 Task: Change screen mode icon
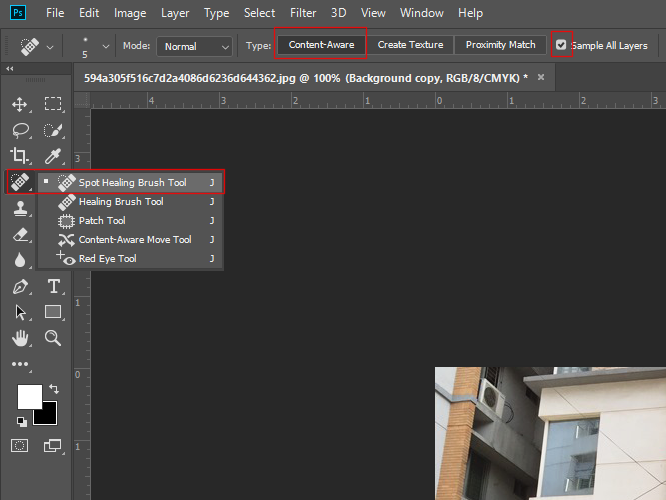pyautogui.click(x=53, y=446)
